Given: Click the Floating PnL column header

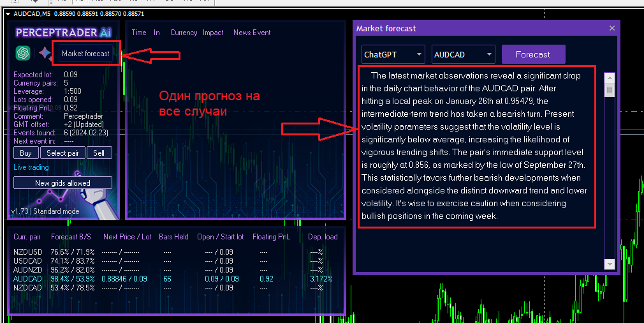Looking at the screenshot, I should (271, 237).
